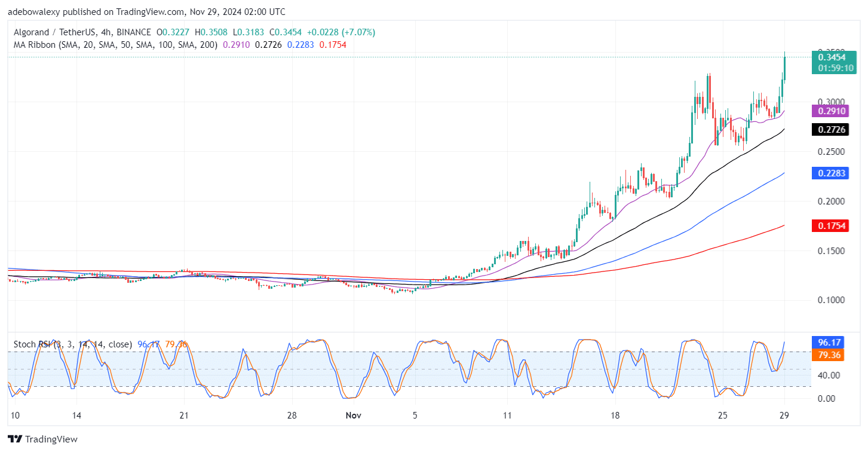Click the 0.1000 price axis tick
This screenshot has width=868, height=452.
[831, 300]
